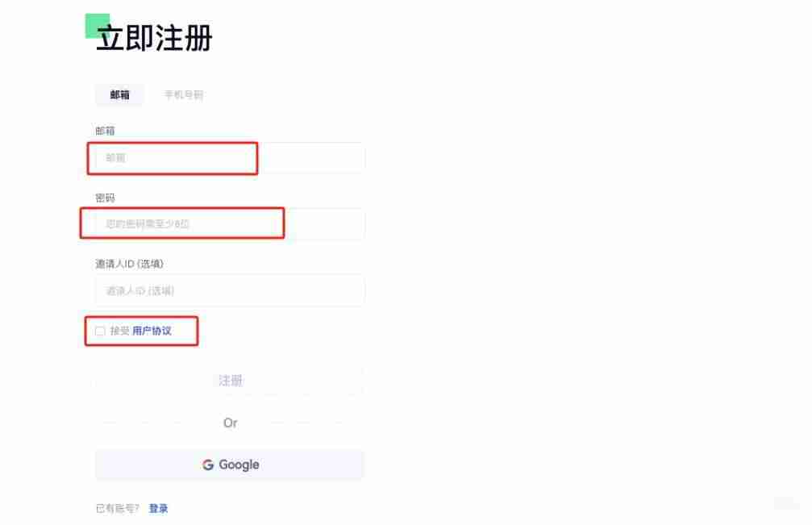Click the 登录 login link
Viewport: 812px width, 525px height.
[x=158, y=508]
